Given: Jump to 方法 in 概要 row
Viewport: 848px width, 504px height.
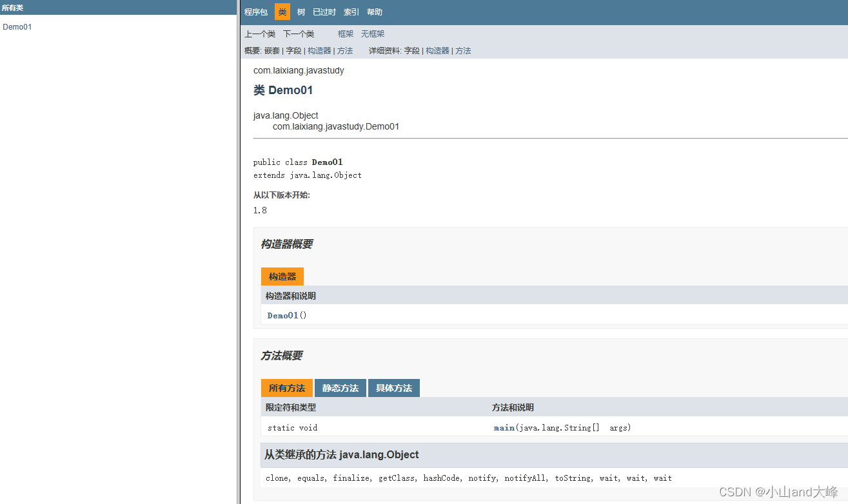Looking at the screenshot, I should [x=345, y=51].
